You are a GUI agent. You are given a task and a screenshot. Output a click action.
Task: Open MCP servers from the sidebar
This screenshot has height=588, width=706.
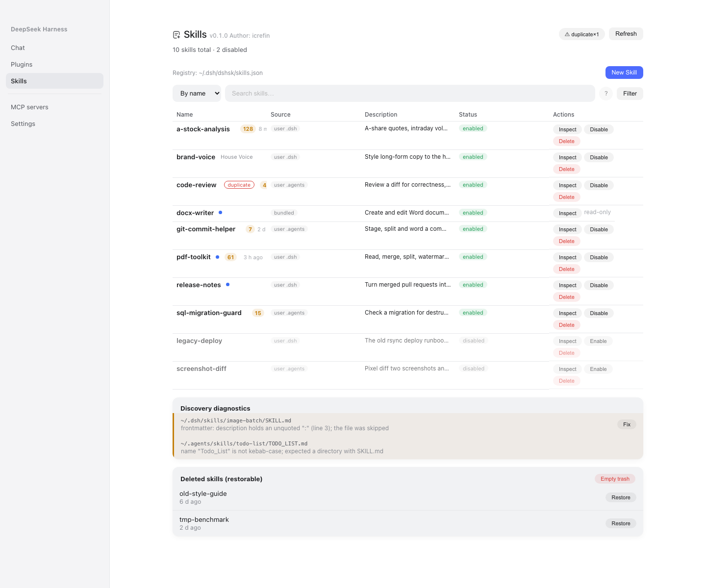click(54, 107)
